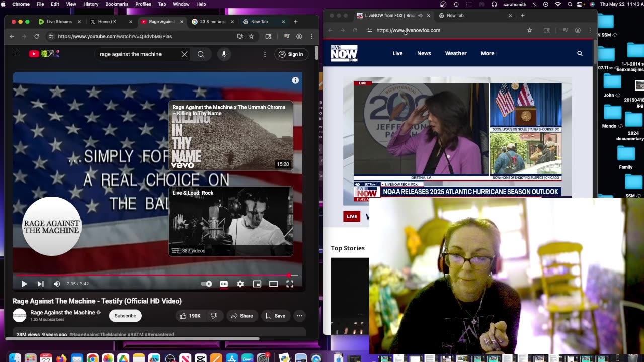The height and width of the screenshot is (362, 644).
Task: Expand More menu on LiveNOW site
Action: [x=488, y=53]
